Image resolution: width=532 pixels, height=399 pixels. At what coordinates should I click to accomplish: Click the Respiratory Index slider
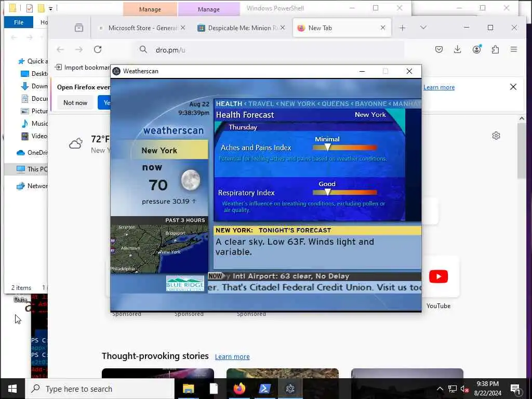[x=344, y=192]
